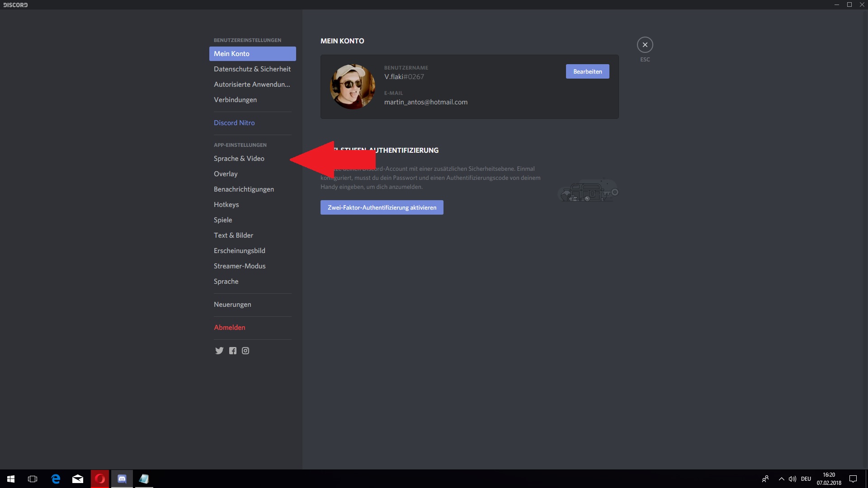Viewport: 868px width, 488px height.
Task: Open Erscheinungsbild settings
Action: (x=252, y=251)
